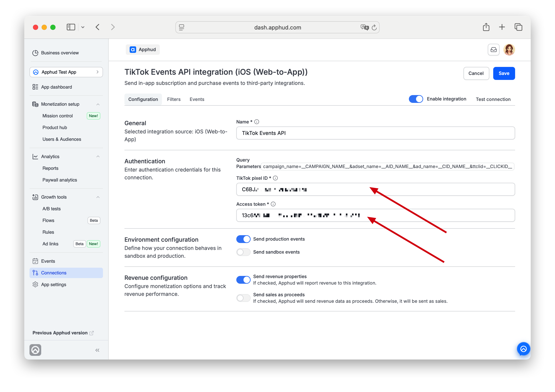Image resolution: width=555 pixels, height=392 pixels.
Task: Switch to the Configuration tab
Action: tap(143, 99)
